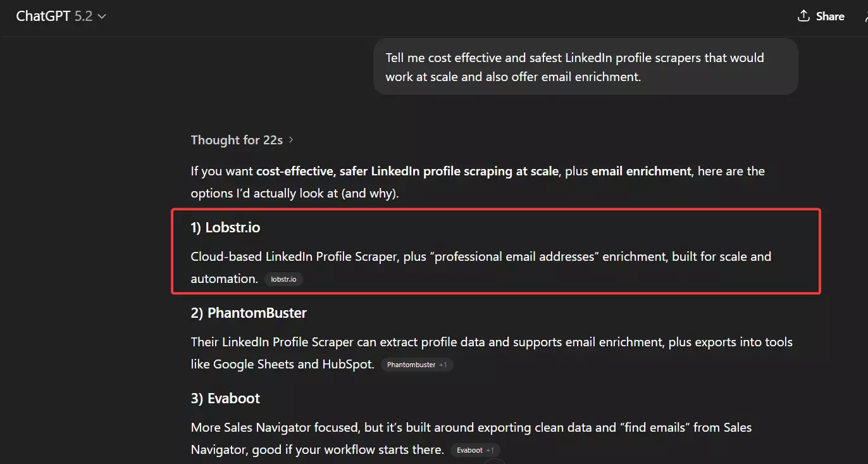
Task: Click the "3) Evaboot" heading
Action: pyautogui.click(x=225, y=398)
